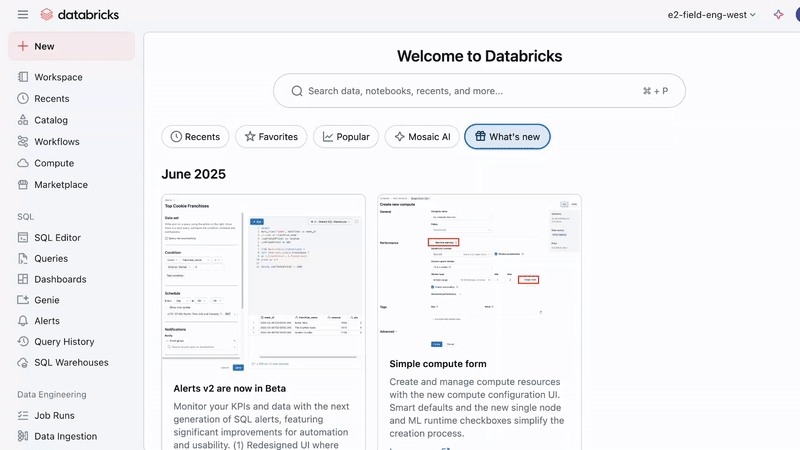Click the Compute cloud icon
This screenshot has width=800, height=450.
click(23, 163)
